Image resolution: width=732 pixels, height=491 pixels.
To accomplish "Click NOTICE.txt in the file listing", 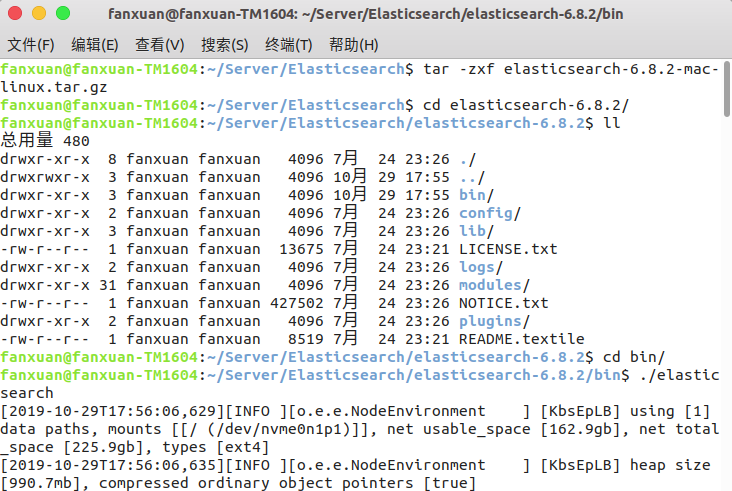I will pos(503,303).
